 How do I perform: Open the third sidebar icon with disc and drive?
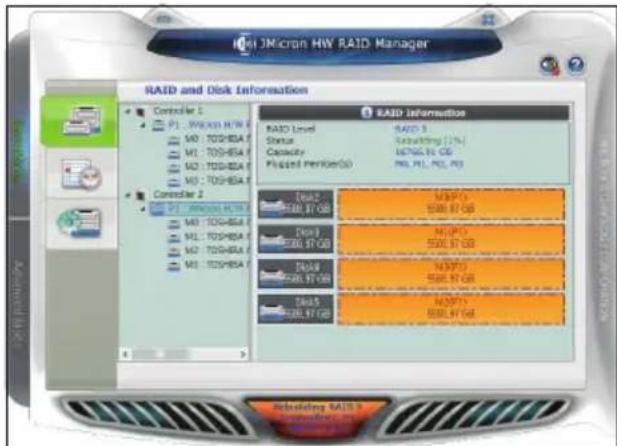click(80, 223)
